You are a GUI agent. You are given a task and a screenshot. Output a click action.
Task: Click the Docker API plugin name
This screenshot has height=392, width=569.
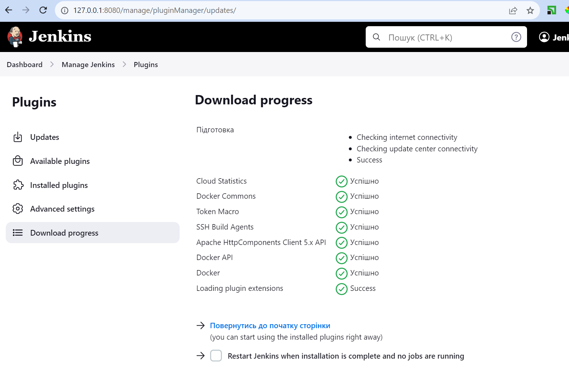click(x=214, y=258)
